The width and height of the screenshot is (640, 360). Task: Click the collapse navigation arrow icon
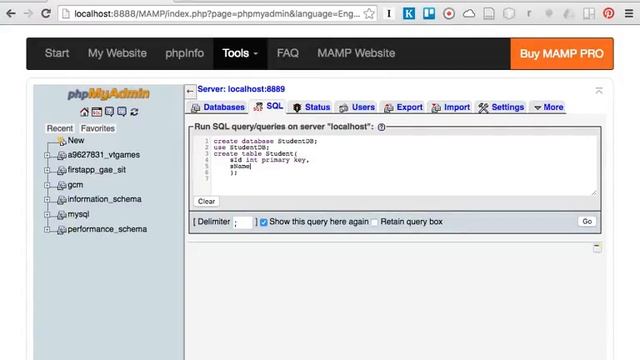point(190,91)
